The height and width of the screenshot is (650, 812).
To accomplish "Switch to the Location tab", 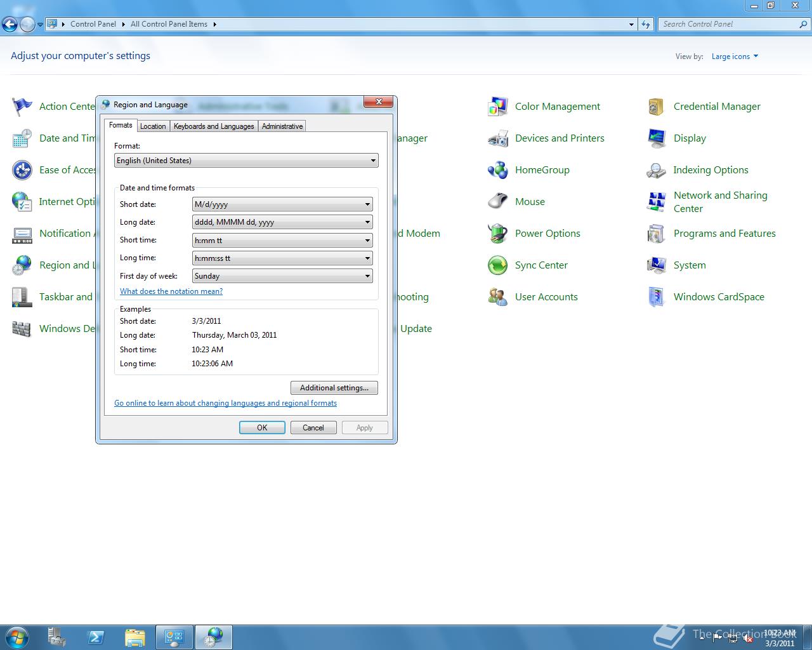I will pyautogui.click(x=153, y=126).
